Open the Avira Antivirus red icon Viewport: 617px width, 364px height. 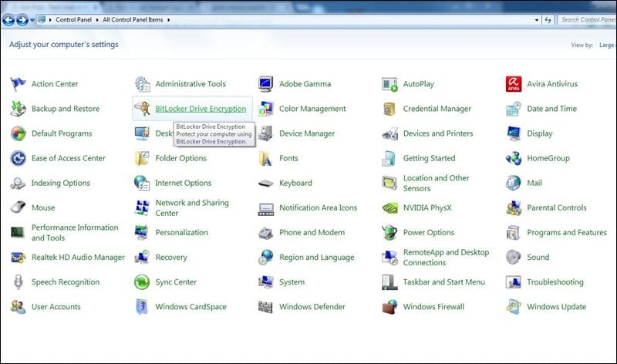click(514, 84)
